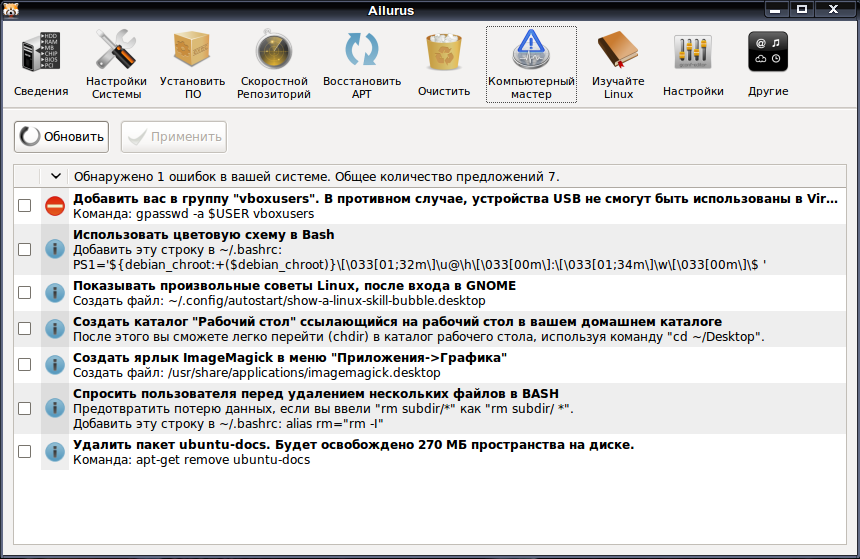Click info icon for rm confirmation row
This screenshot has width=860, height=559.
[x=55, y=408]
